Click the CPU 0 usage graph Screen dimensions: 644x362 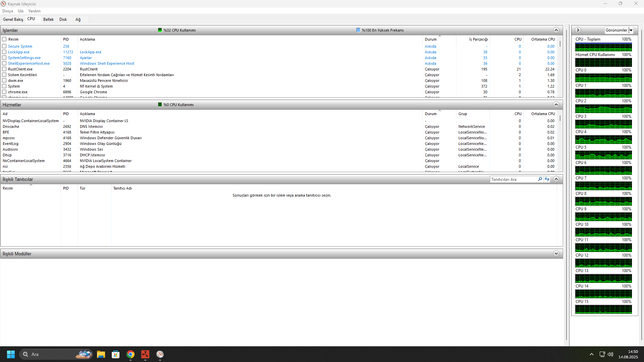pyautogui.click(x=603, y=78)
